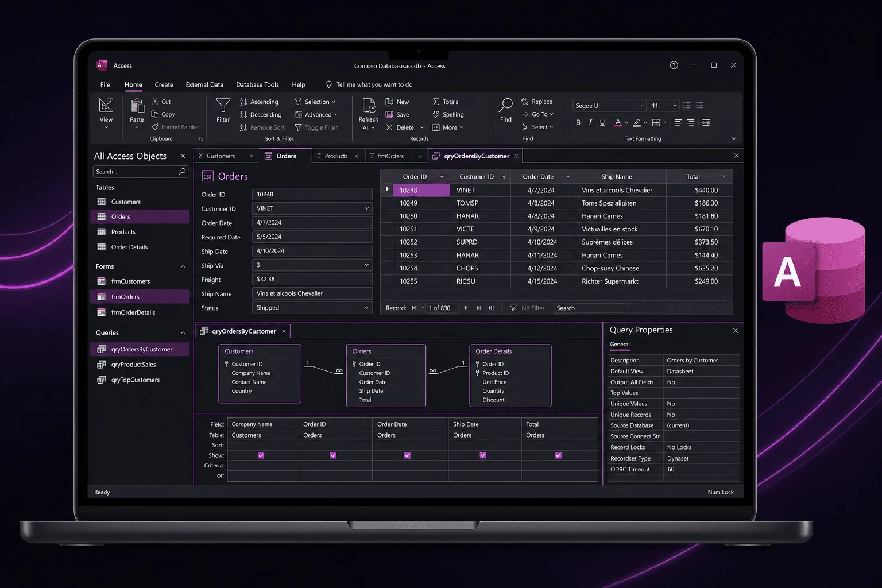Viewport: 882px width, 588px height.
Task: Create a New record from the ribbon
Action: [x=397, y=102]
